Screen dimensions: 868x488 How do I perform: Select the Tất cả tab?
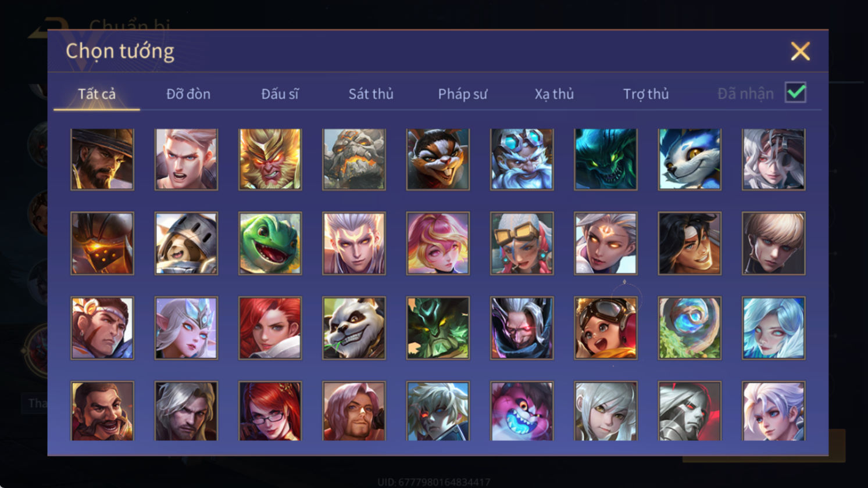pos(97,94)
